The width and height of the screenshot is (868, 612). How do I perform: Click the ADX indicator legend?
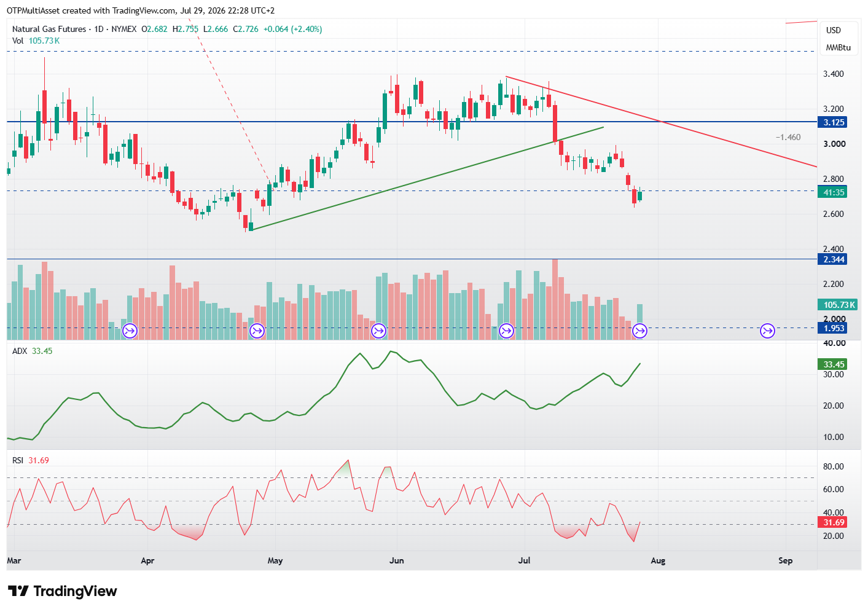[x=33, y=351]
